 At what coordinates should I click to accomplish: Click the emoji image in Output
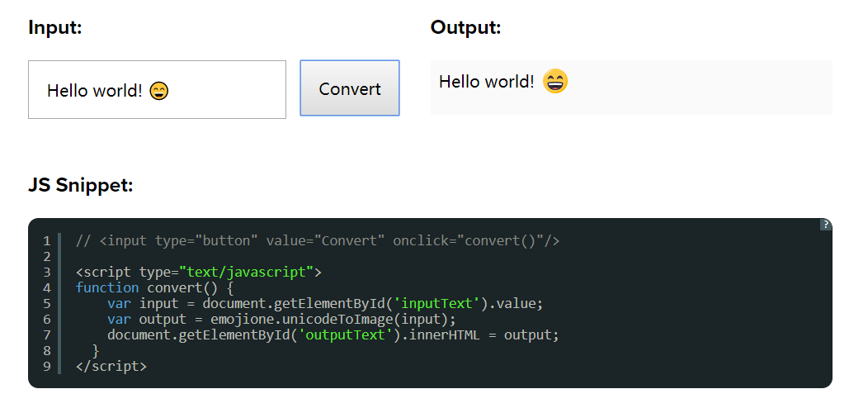(555, 82)
